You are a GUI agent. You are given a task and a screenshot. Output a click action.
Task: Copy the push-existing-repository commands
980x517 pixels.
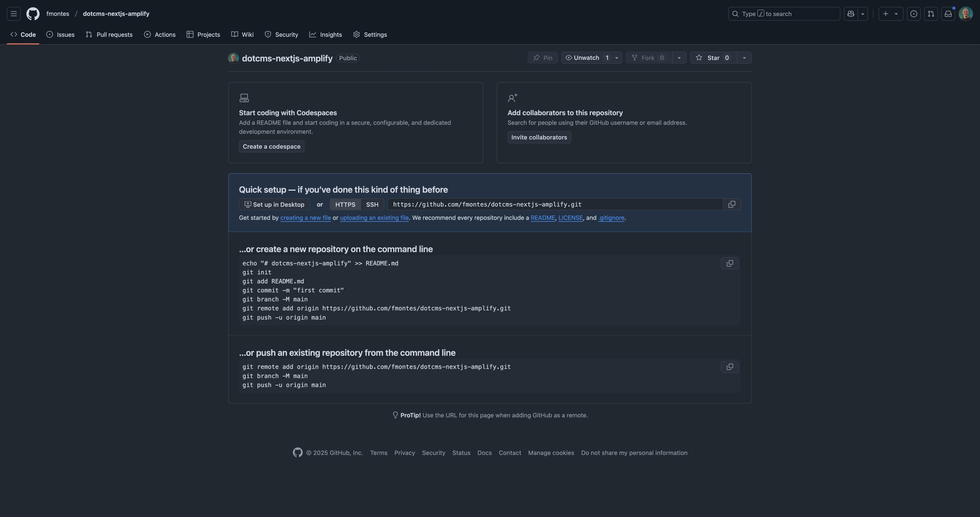729,367
